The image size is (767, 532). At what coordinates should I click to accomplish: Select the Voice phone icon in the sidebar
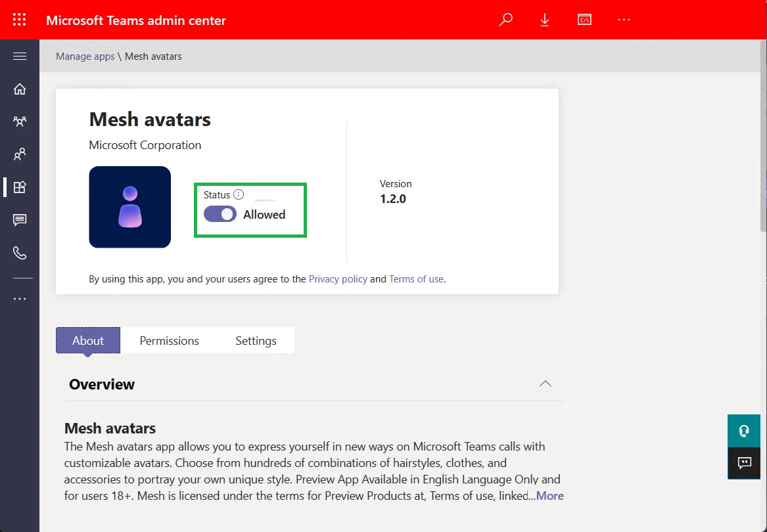[x=20, y=253]
